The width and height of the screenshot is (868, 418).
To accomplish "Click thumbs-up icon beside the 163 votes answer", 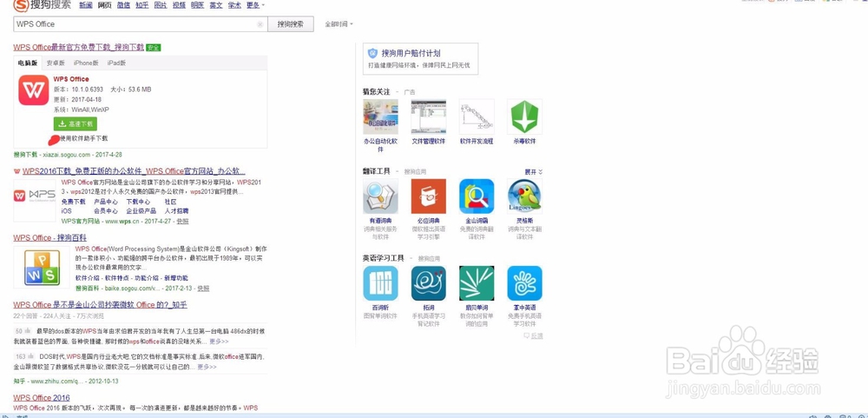I will [31, 356].
